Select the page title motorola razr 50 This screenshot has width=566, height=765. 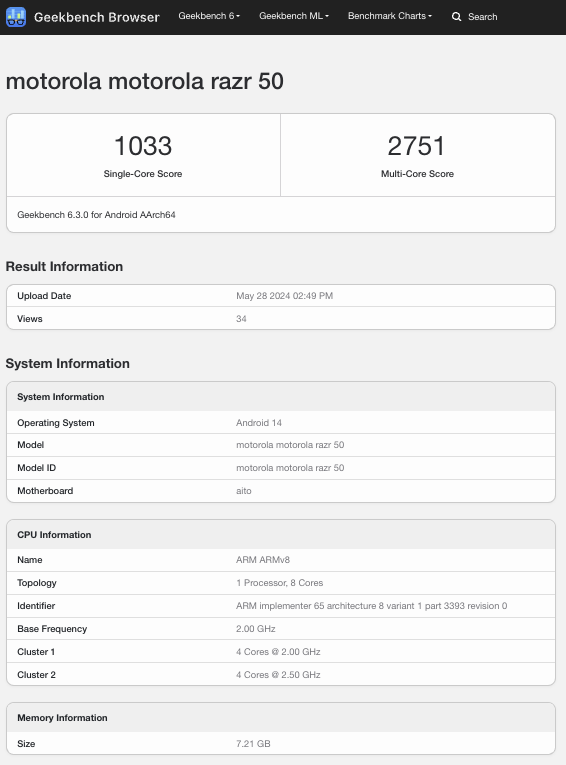[144, 81]
